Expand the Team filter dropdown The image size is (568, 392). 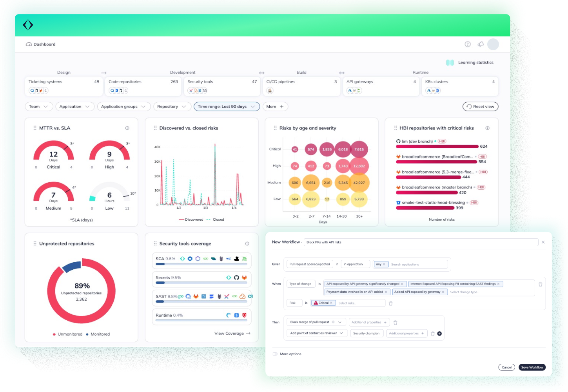[x=38, y=107]
